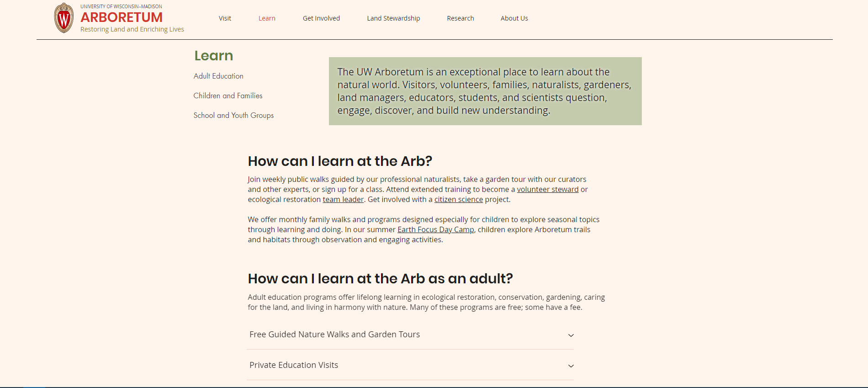Viewport: 868px width, 388px height.
Task: Go to the Research menu
Action: click(460, 18)
